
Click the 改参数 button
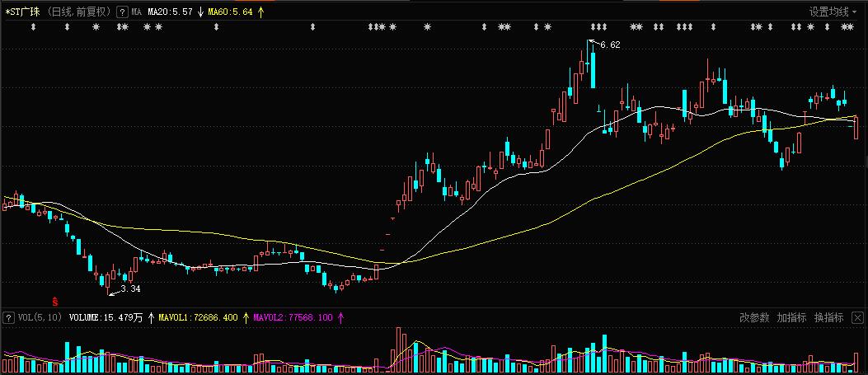coord(753,317)
